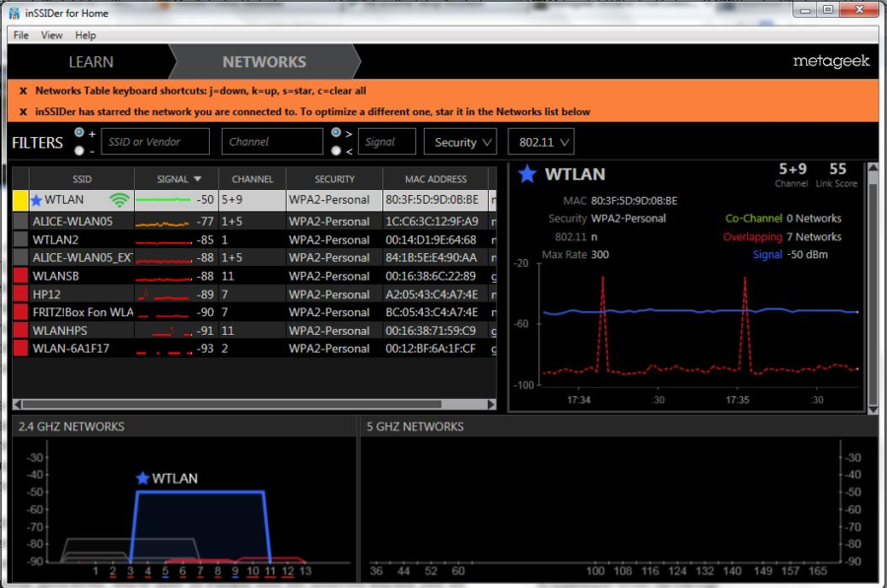Select the FRITZ!Box Fon WLAN row
Viewport: 887px width, 588px height.
(254, 312)
